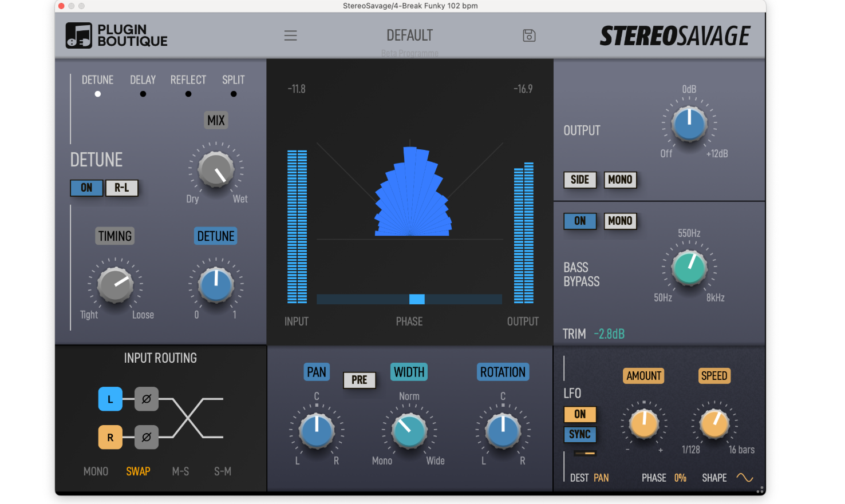The width and height of the screenshot is (845, 504).
Task: Click the LFO AMOUNT label
Action: pyautogui.click(x=644, y=376)
